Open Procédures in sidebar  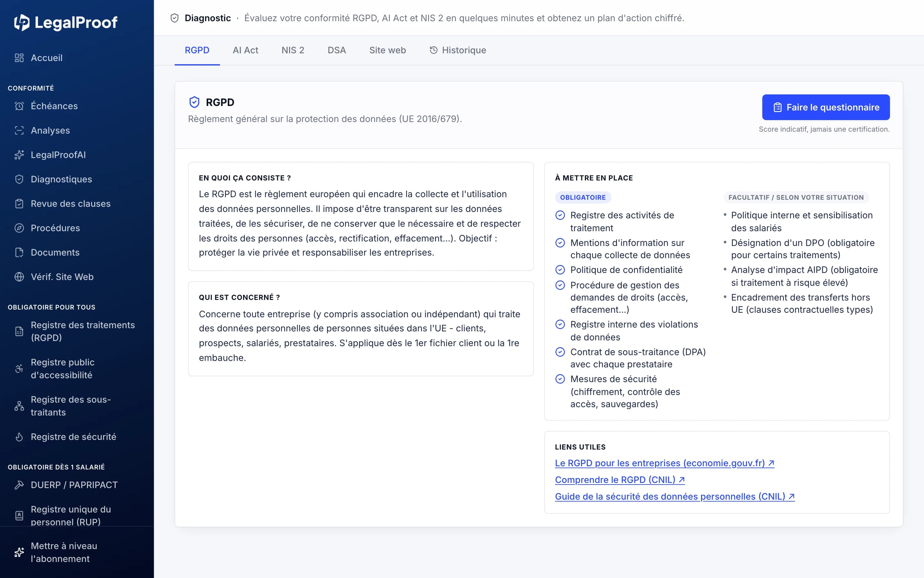pos(76,228)
